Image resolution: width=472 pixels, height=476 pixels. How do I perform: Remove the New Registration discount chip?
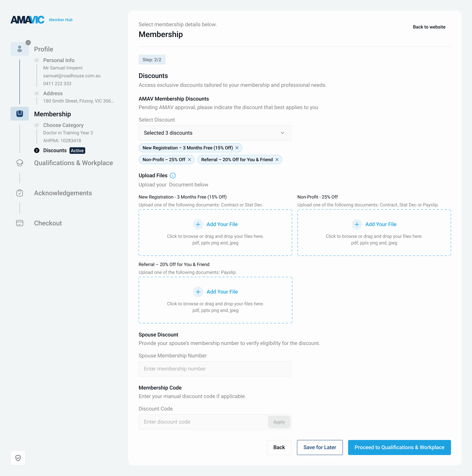(237, 148)
